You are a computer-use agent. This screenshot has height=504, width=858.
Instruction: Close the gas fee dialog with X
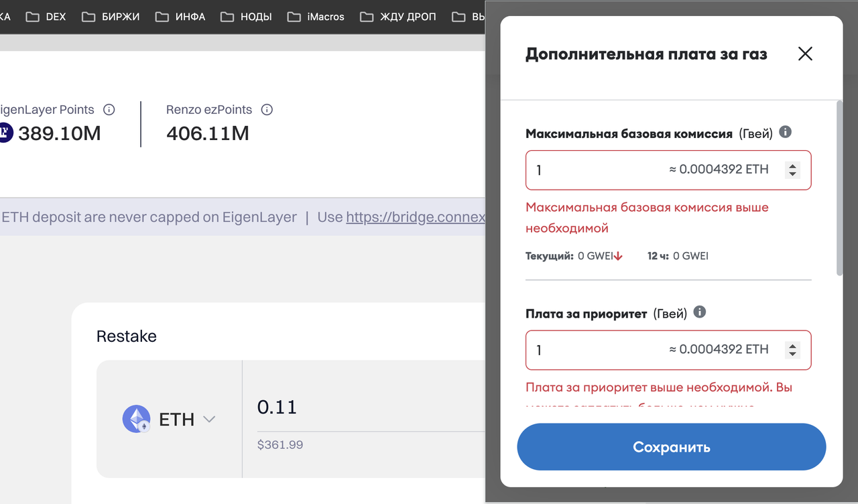pyautogui.click(x=805, y=54)
